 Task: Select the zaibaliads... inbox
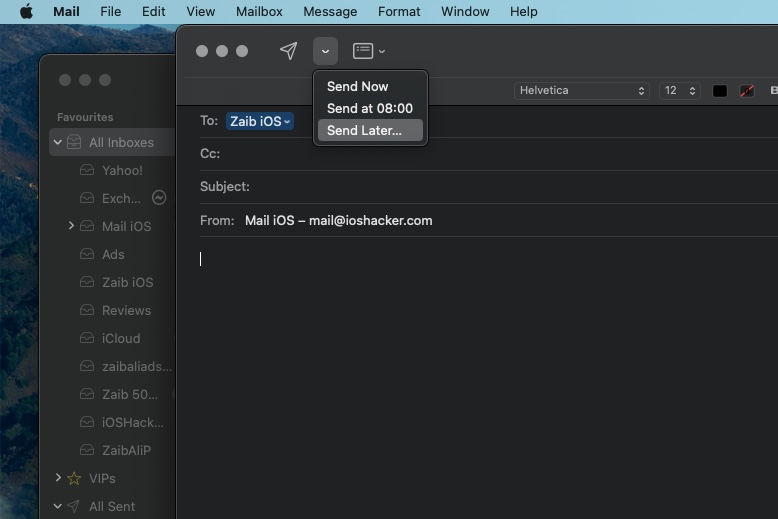(x=137, y=366)
